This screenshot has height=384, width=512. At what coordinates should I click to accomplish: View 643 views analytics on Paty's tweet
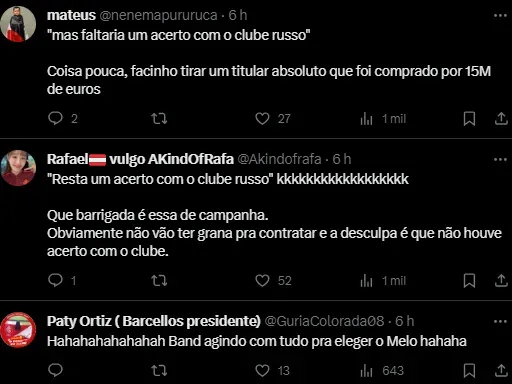tap(382, 370)
